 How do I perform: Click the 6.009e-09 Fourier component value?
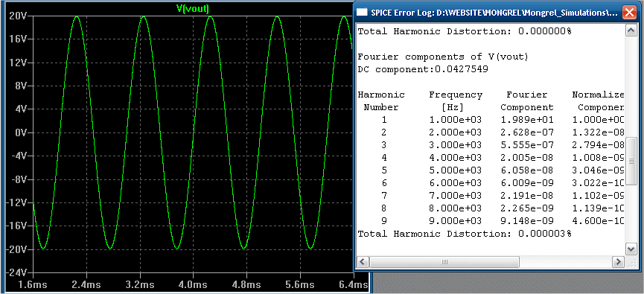[527, 183]
